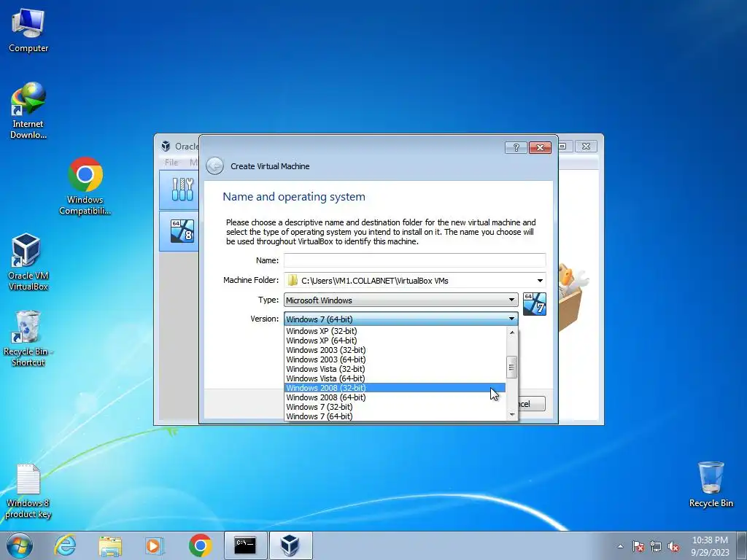
Task: Choose Windows 7 (32-bit) entry
Action: tap(395, 407)
